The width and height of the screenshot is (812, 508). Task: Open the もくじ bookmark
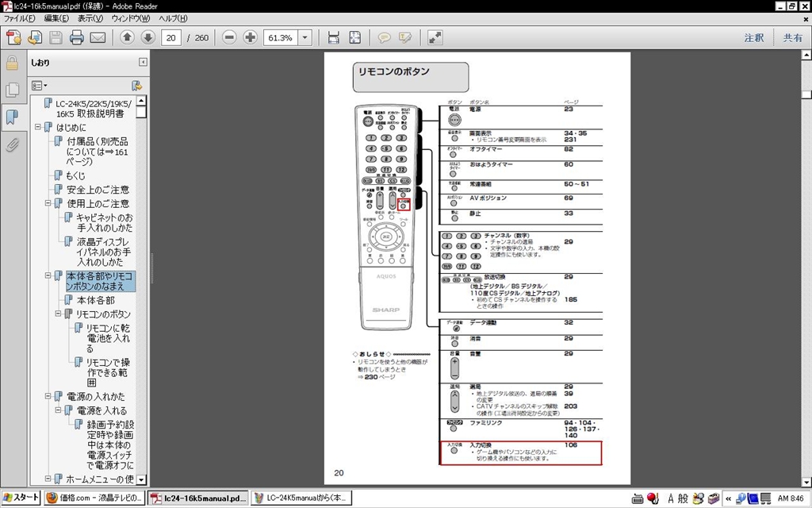point(75,175)
